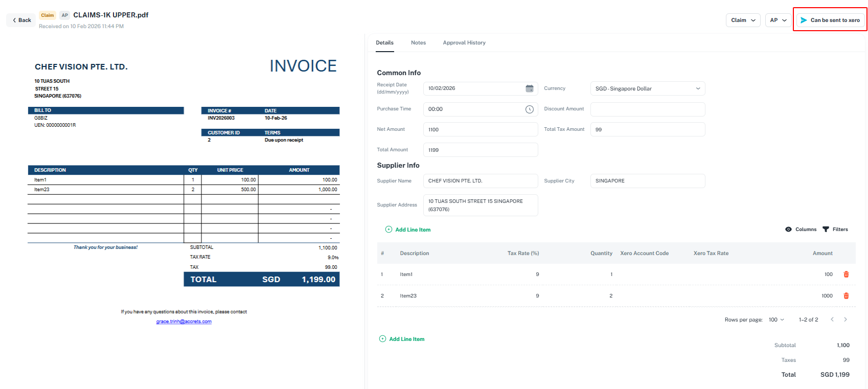Open the grace.trinh email link
This screenshot has height=389, width=868.
(184, 322)
